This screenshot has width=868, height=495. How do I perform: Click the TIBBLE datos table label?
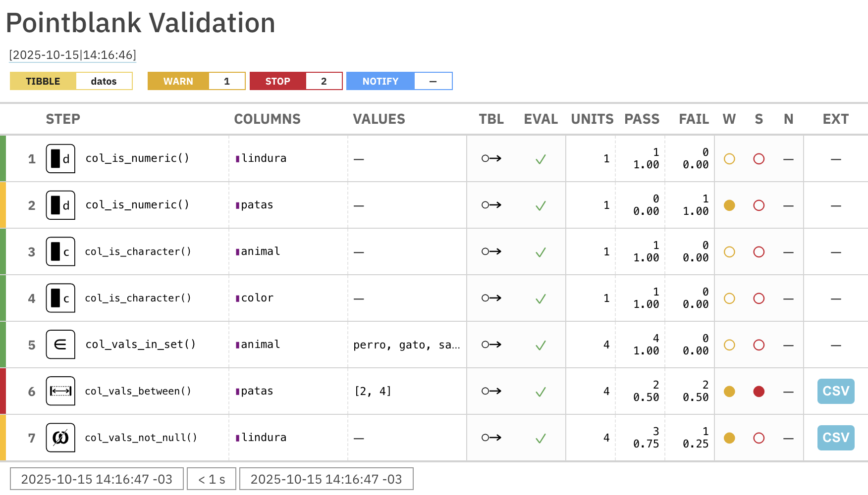[71, 81]
